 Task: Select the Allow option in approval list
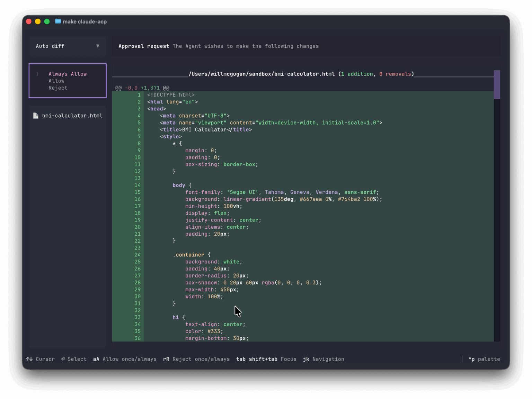(x=56, y=81)
